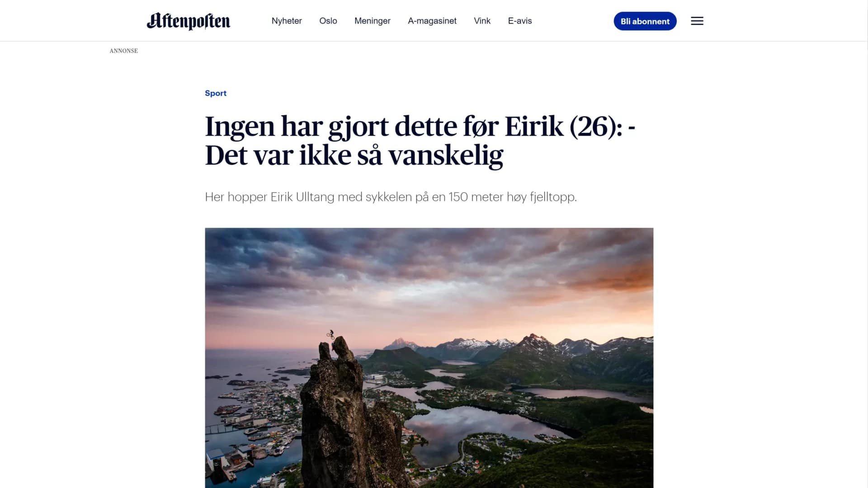
Task: Open the hamburger menu icon
Action: 697,21
